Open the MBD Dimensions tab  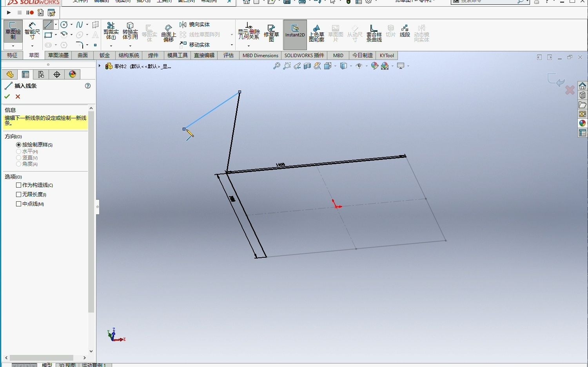(260, 55)
